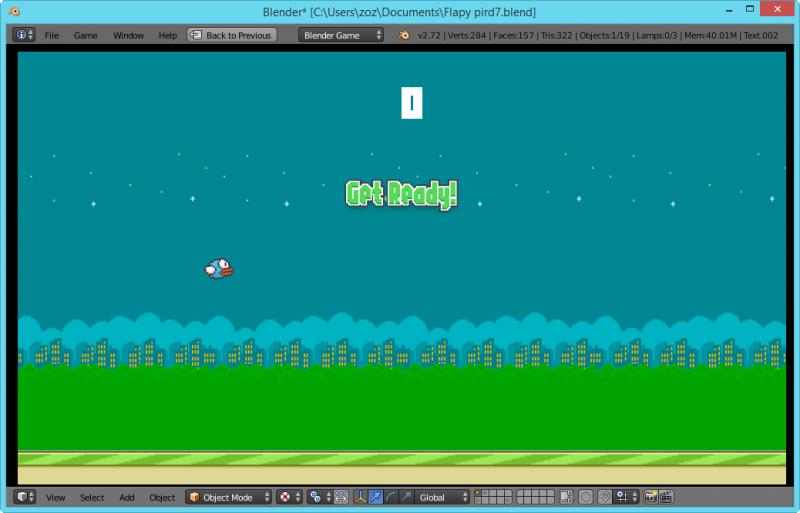This screenshot has height=513, width=800.
Task: Click the Blender icon in the title bar
Action: pos(14,11)
